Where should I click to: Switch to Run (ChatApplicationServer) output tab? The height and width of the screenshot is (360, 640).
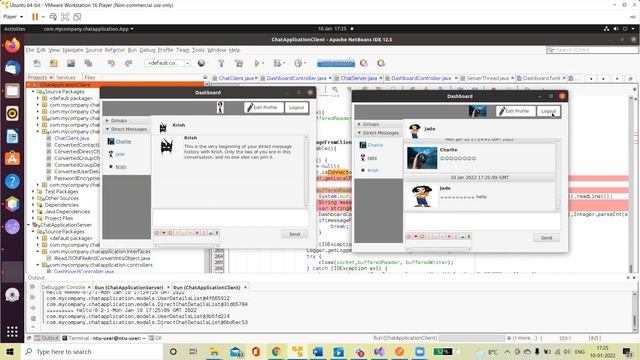(x=129, y=287)
